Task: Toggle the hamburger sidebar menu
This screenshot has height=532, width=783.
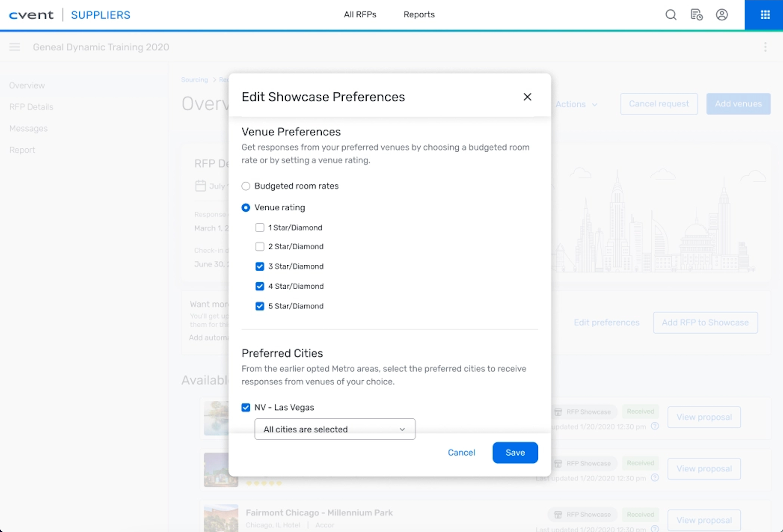Action: click(x=14, y=47)
